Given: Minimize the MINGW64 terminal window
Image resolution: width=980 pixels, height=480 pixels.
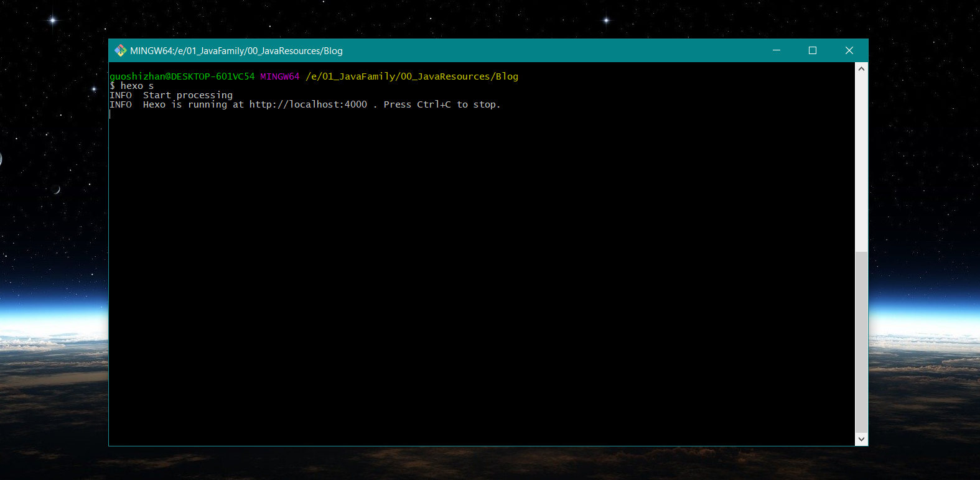Looking at the screenshot, I should tap(776, 50).
